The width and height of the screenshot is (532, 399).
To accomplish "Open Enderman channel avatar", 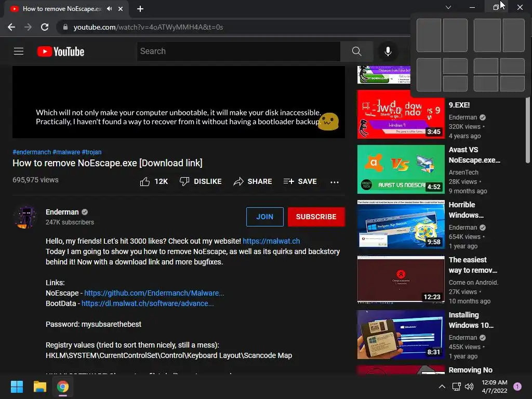I will [25, 217].
